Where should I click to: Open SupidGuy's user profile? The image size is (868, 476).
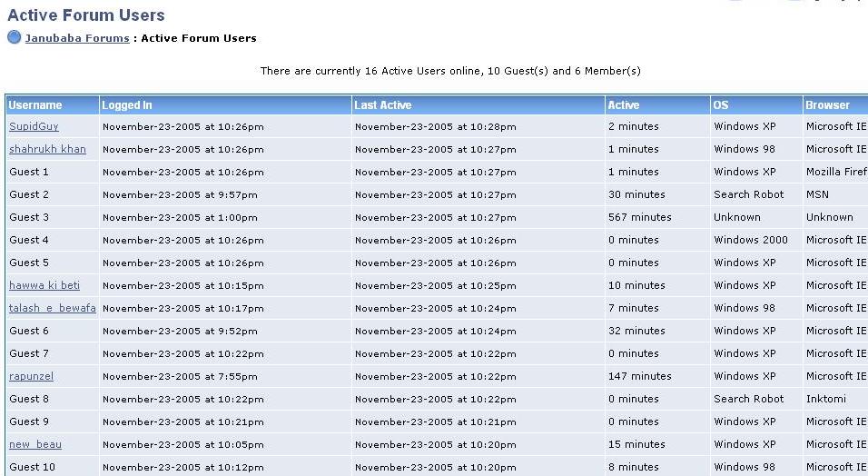tap(34, 126)
